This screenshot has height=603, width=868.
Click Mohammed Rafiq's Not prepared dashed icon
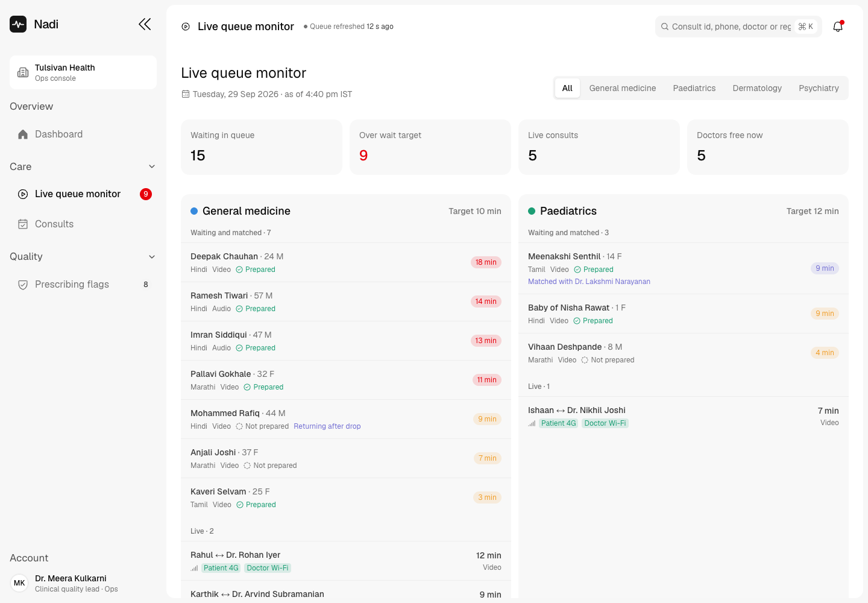point(239,426)
